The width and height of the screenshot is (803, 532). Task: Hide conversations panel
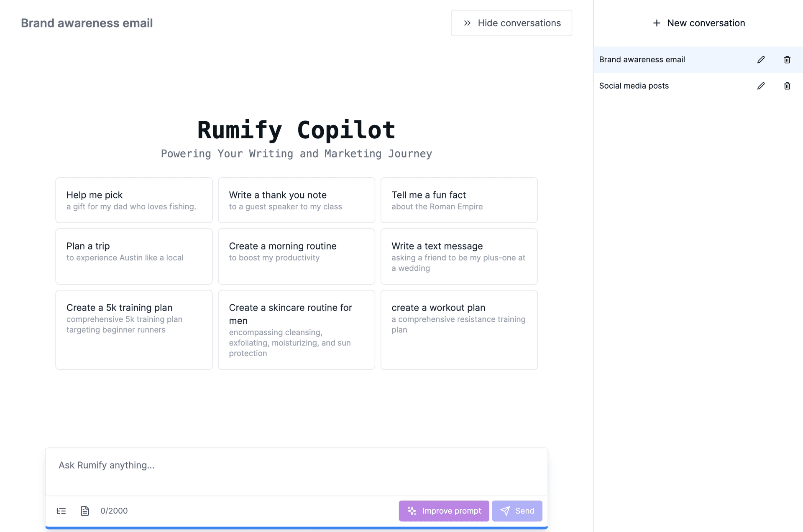click(511, 23)
